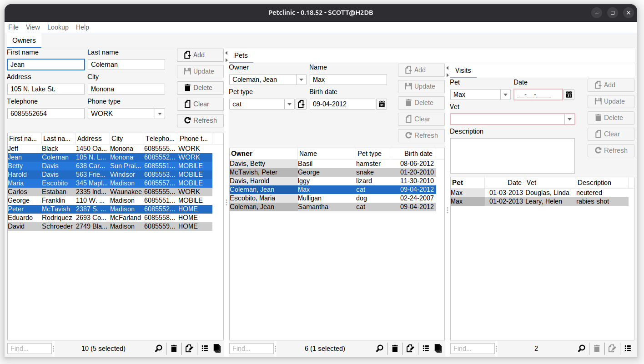Open the Pet type dropdown
Image resolution: width=644 pixels, height=364 pixels.
(289, 104)
